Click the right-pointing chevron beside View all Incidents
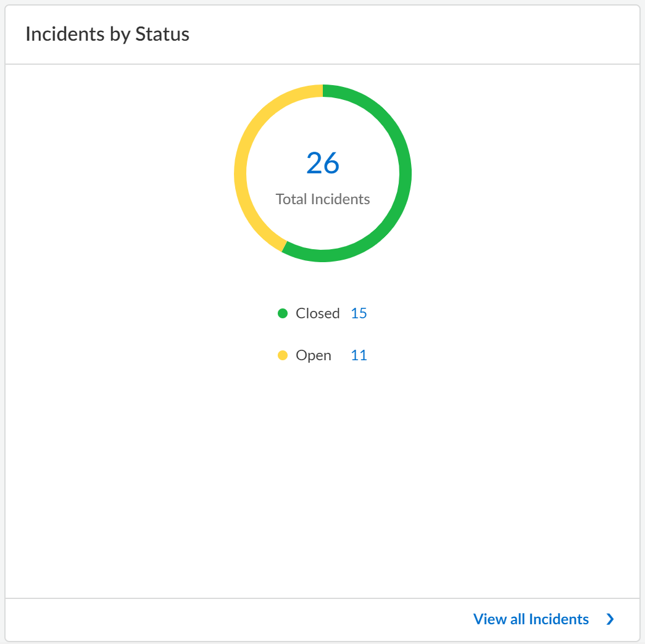The height and width of the screenshot is (644, 645). click(610, 619)
